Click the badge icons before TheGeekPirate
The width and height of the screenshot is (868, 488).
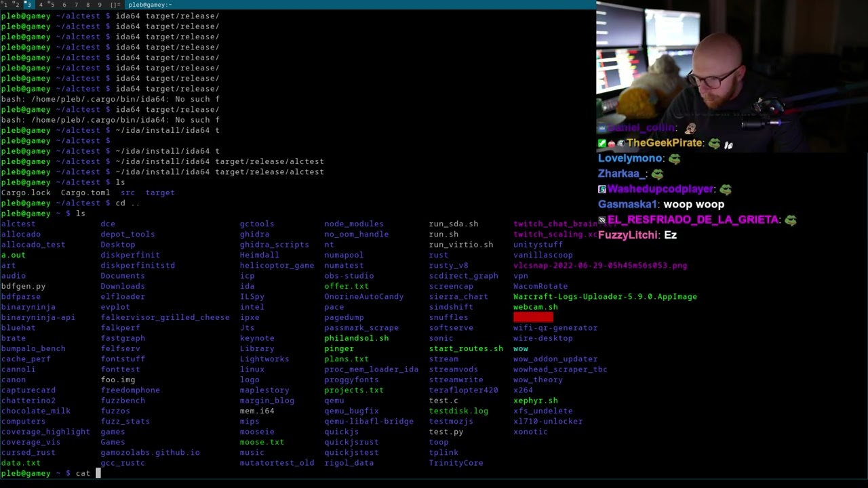pyautogui.click(x=612, y=144)
